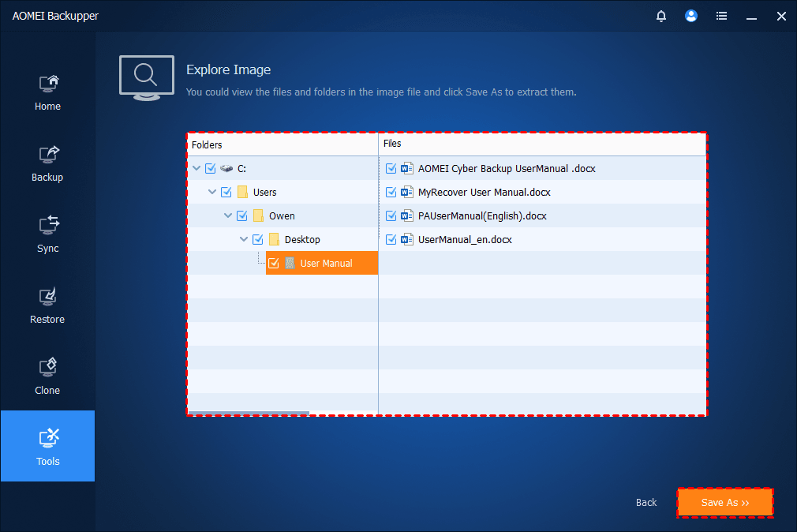Uncheck PAUserManual(English).docx checkbox
797x532 pixels.
coord(391,215)
